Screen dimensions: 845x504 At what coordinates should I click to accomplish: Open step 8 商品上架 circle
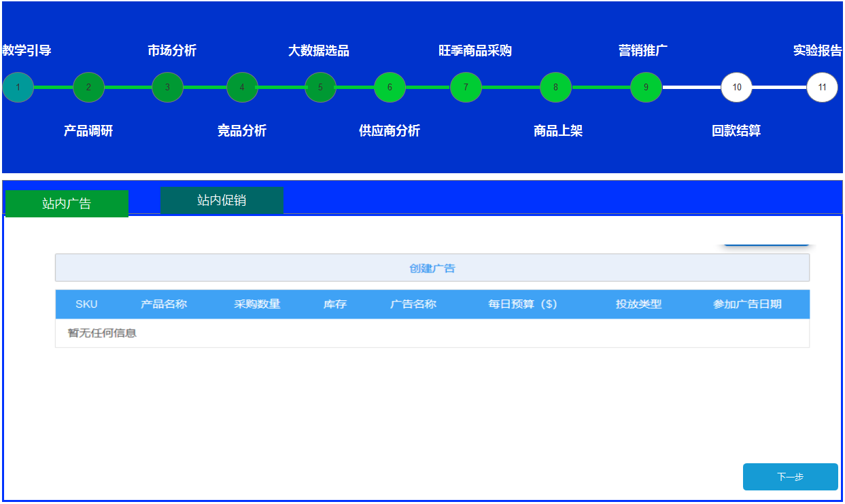pos(555,88)
